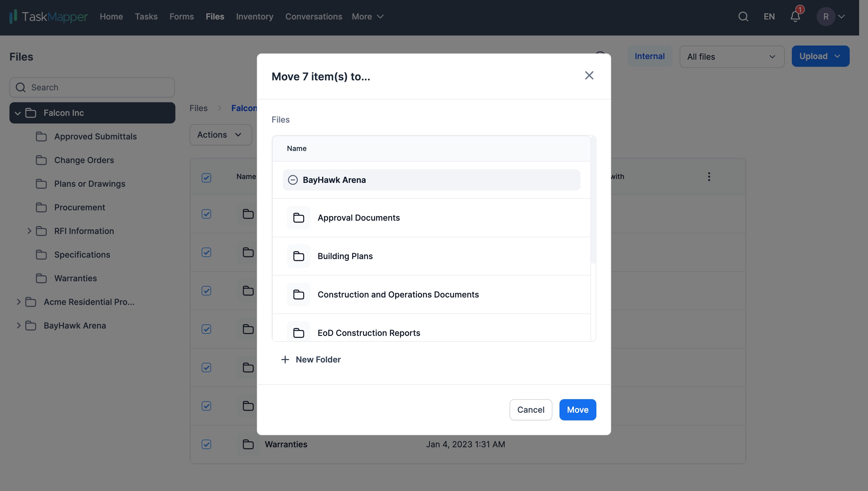868x491 pixels.
Task: Go to the Conversations nav item
Action: [314, 17]
